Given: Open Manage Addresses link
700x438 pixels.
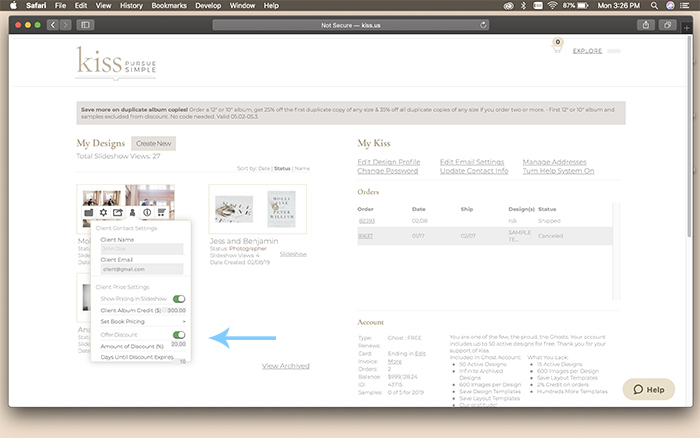Looking at the screenshot, I should click(554, 162).
